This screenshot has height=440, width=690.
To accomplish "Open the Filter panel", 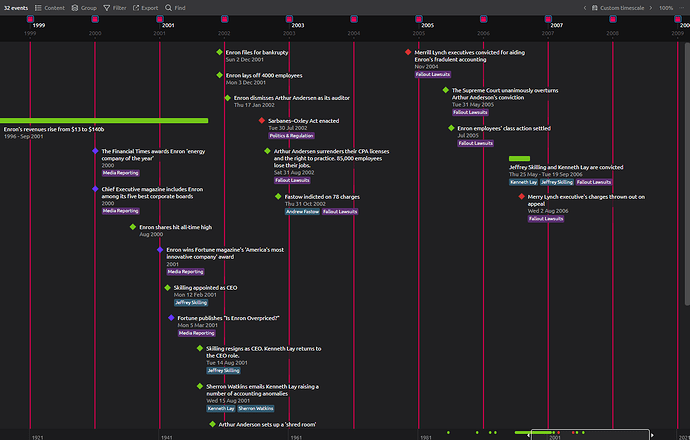I will [x=115, y=8].
